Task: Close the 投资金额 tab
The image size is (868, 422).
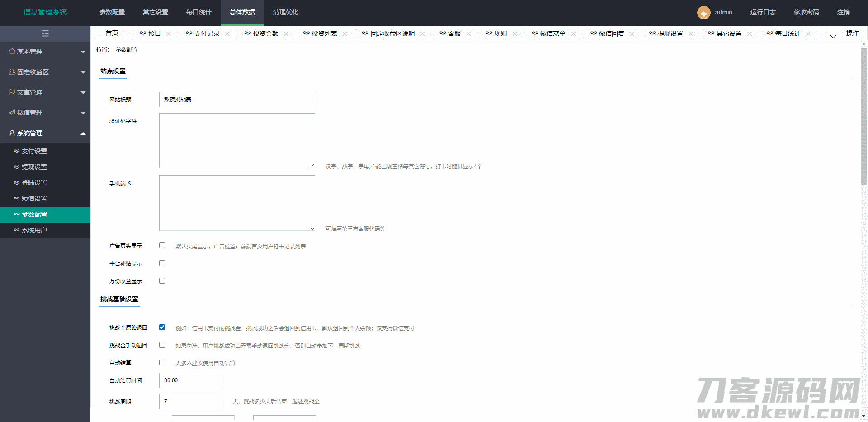Action: point(286,33)
